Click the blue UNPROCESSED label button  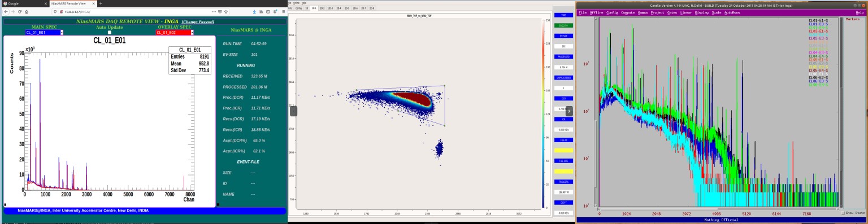pyautogui.click(x=563, y=77)
